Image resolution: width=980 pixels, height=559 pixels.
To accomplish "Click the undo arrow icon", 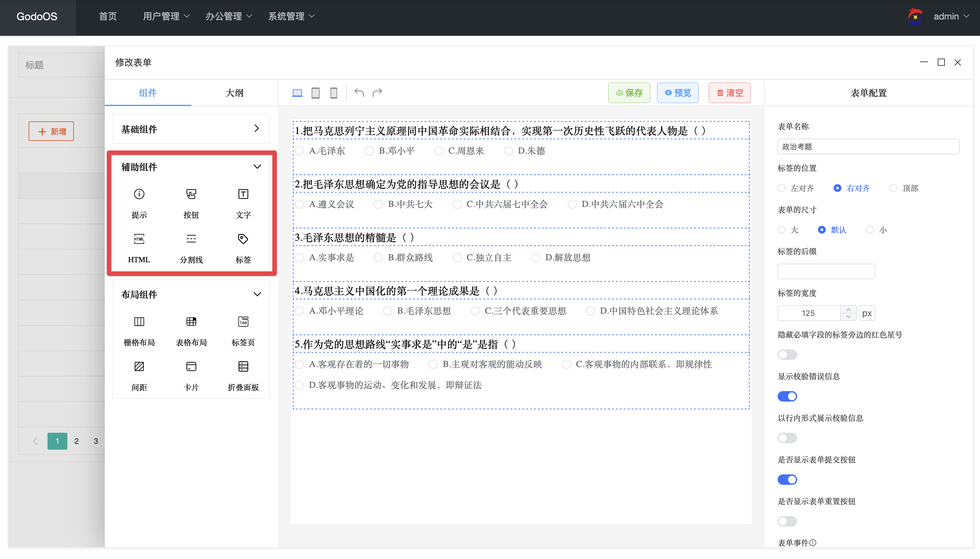I will coord(359,92).
